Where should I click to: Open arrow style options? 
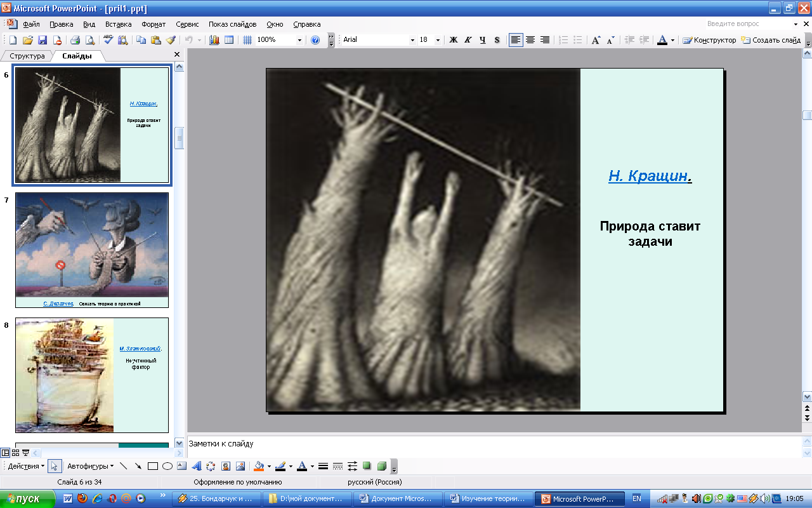(x=352, y=466)
